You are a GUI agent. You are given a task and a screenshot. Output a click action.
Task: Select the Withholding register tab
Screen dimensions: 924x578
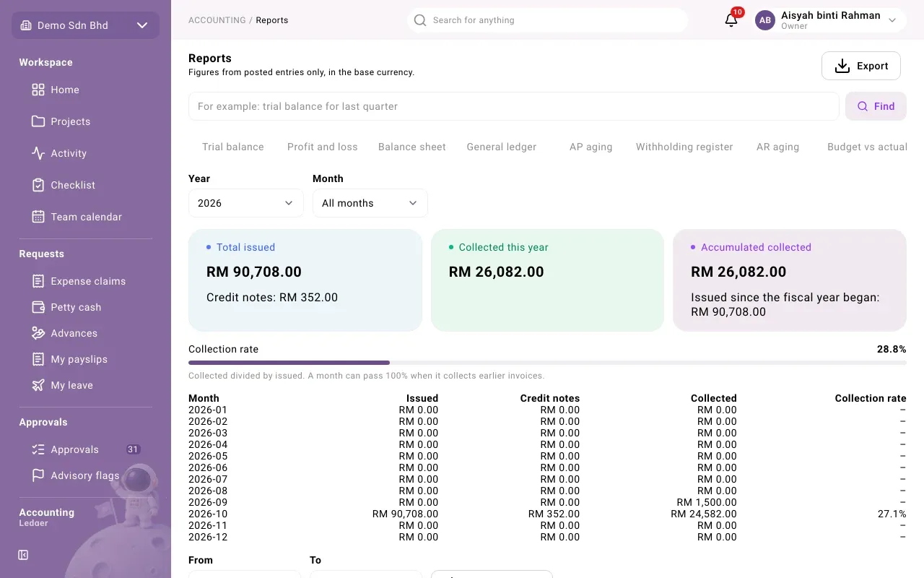point(684,147)
